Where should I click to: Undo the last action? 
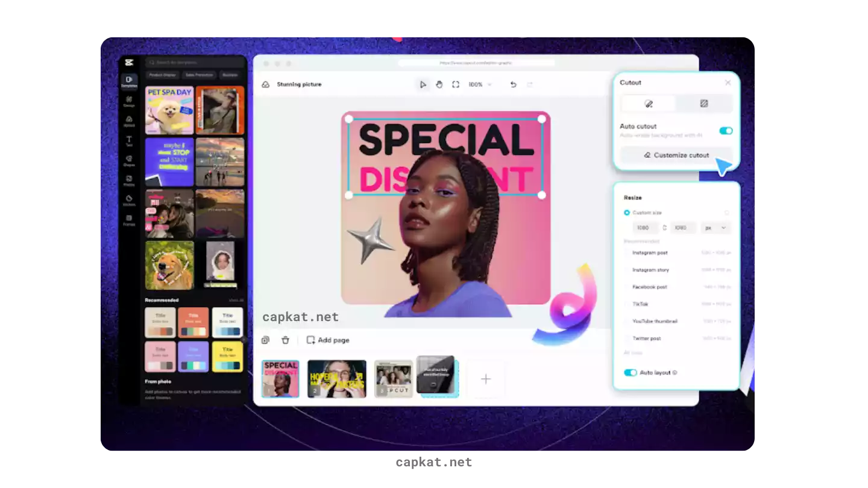513,85
